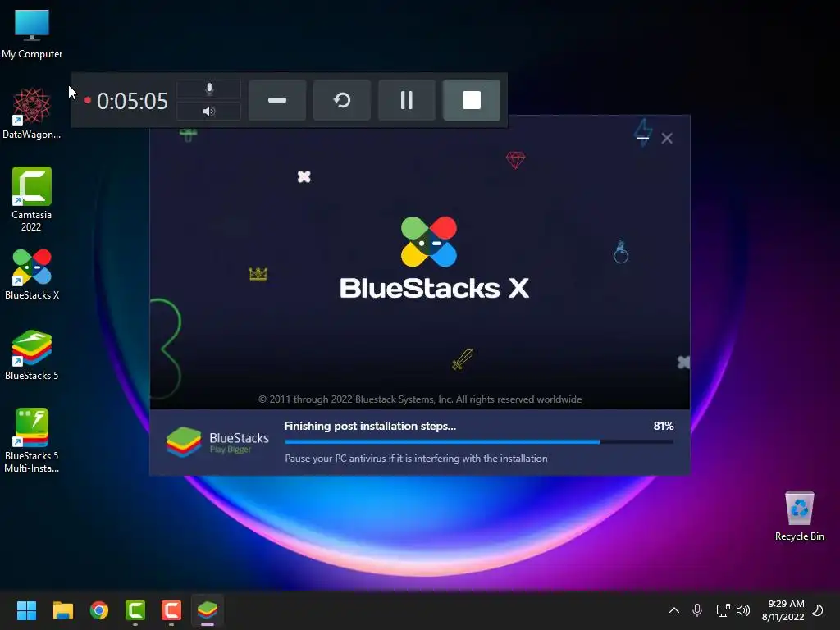840x630 pixels.
Task: Select the DataWagon desktop shortcut
Action: point(32,113)
